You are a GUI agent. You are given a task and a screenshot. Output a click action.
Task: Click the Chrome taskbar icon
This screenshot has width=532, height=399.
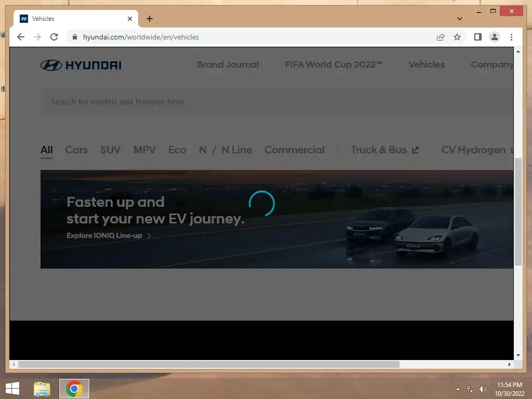point(74,389)
